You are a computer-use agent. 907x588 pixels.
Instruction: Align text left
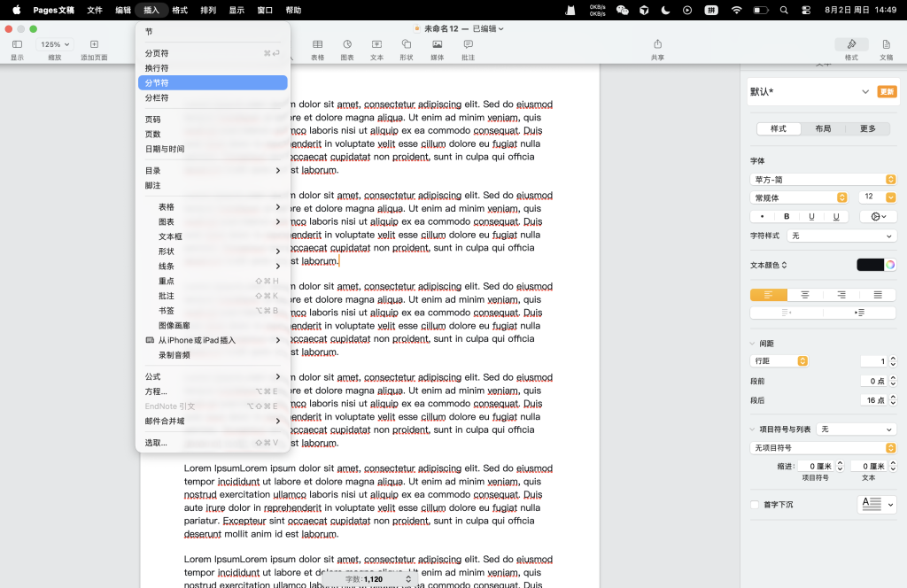coord(768,295)
